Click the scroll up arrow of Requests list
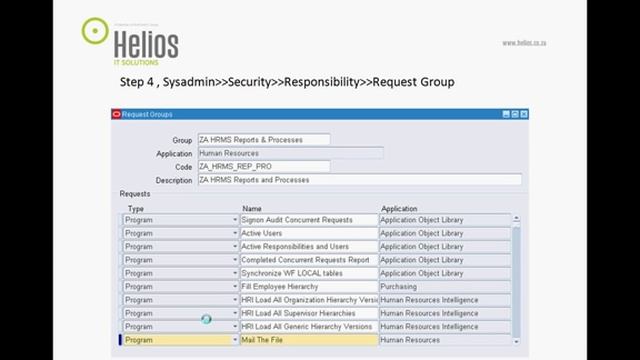Image resolution: width=640 pixels, height=360 pixels. (x=516, y=218)
